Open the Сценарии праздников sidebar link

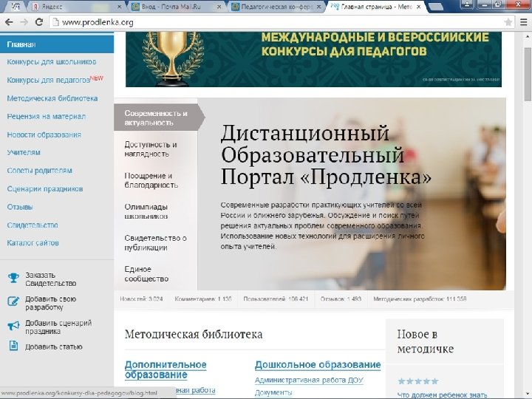pyautogui.click(x=45, y=189)
